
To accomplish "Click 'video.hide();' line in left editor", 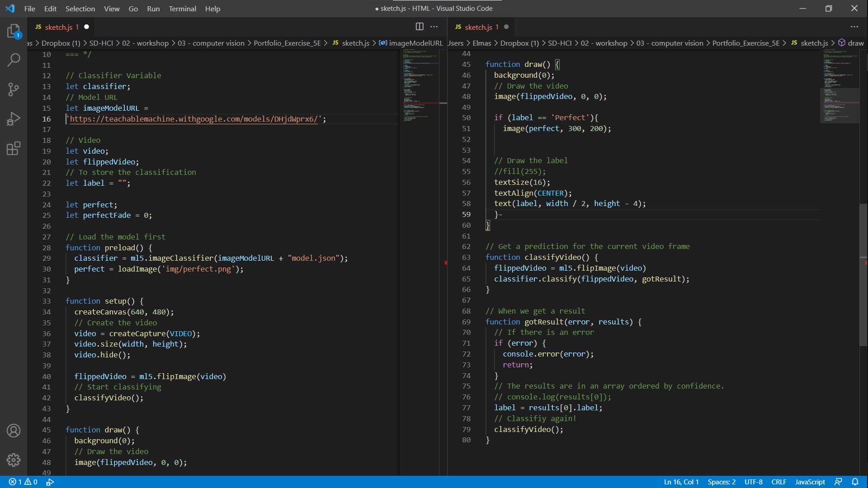I will tap(102, 355).
